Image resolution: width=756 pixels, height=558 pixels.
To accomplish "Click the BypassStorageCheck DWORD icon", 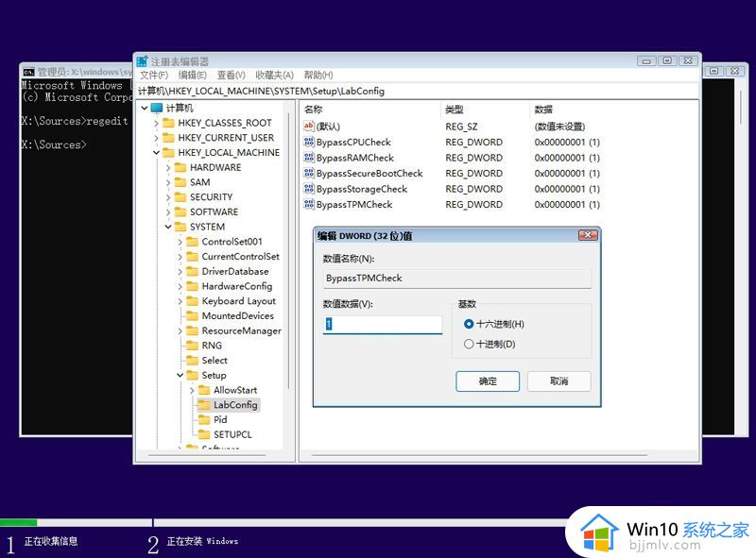I will (x=309, y=189).
